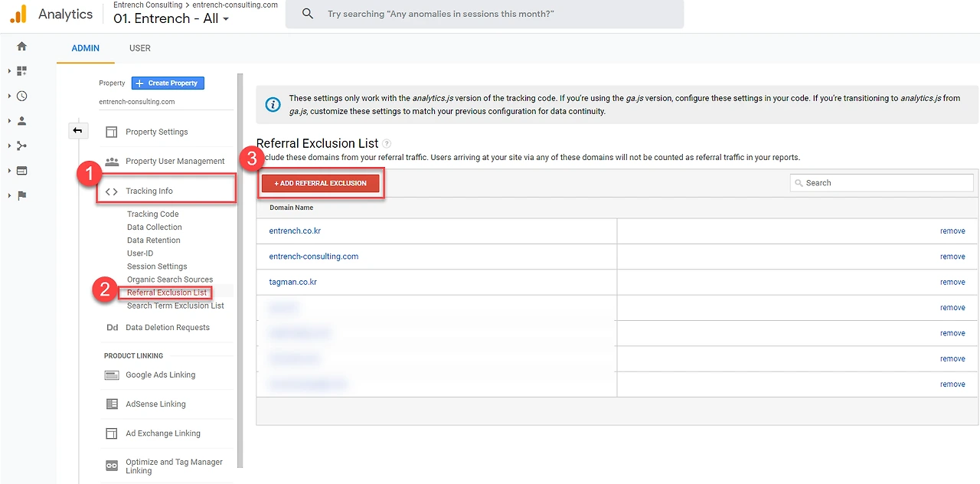Click the tagman.co.kr domain link

pos(293,282)
